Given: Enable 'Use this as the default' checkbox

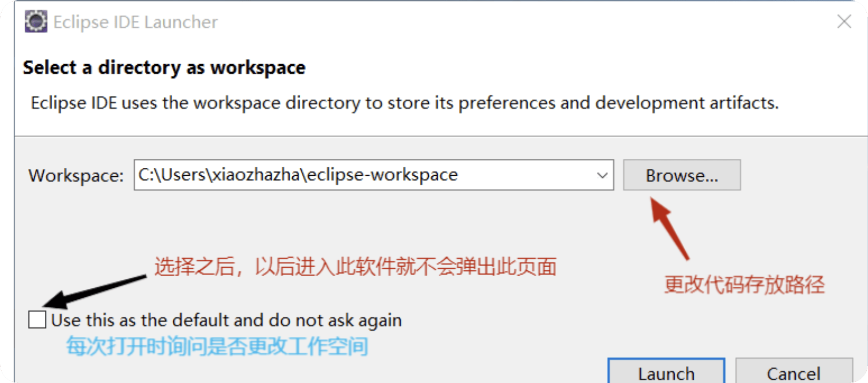Looking at the screenshot, I should pyautogui.click(x=37, y=319).
